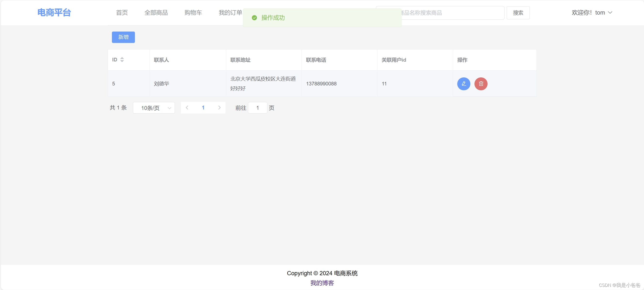
Task: Open the 我的订单 menu item
Action: click(x=230, y=13)
